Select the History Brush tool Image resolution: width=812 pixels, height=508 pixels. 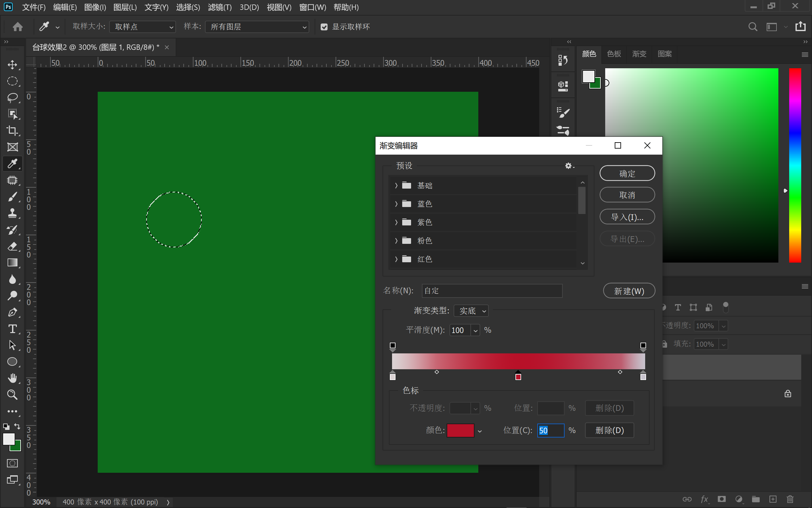pos(12,230)
